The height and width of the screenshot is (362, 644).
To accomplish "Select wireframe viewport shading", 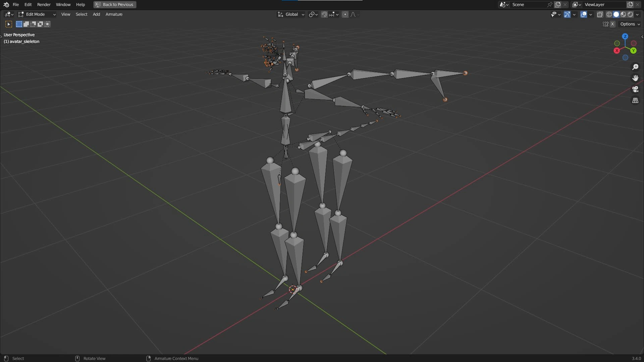I will (609, 14).
